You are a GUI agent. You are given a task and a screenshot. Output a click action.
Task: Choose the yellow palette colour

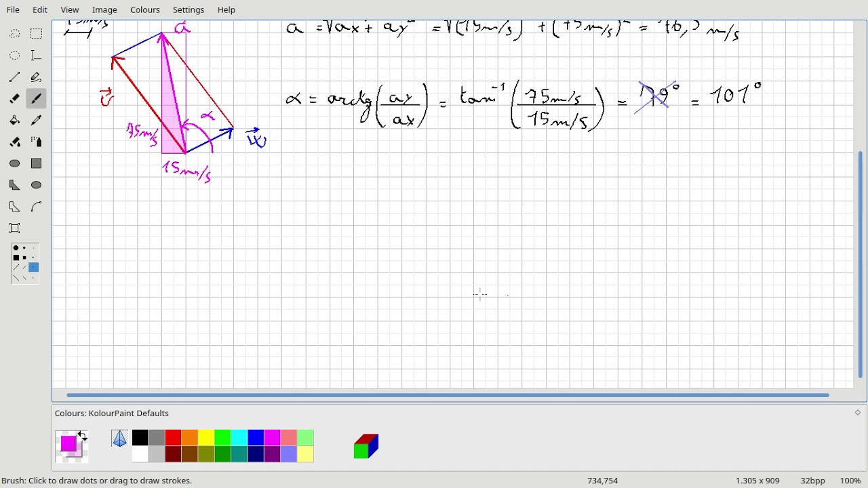(206, 438)
